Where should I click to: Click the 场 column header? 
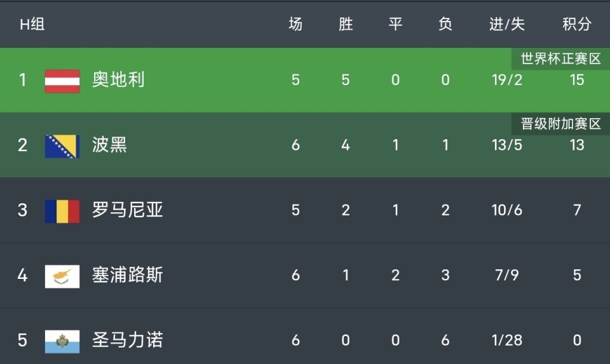tap(295, 24)
